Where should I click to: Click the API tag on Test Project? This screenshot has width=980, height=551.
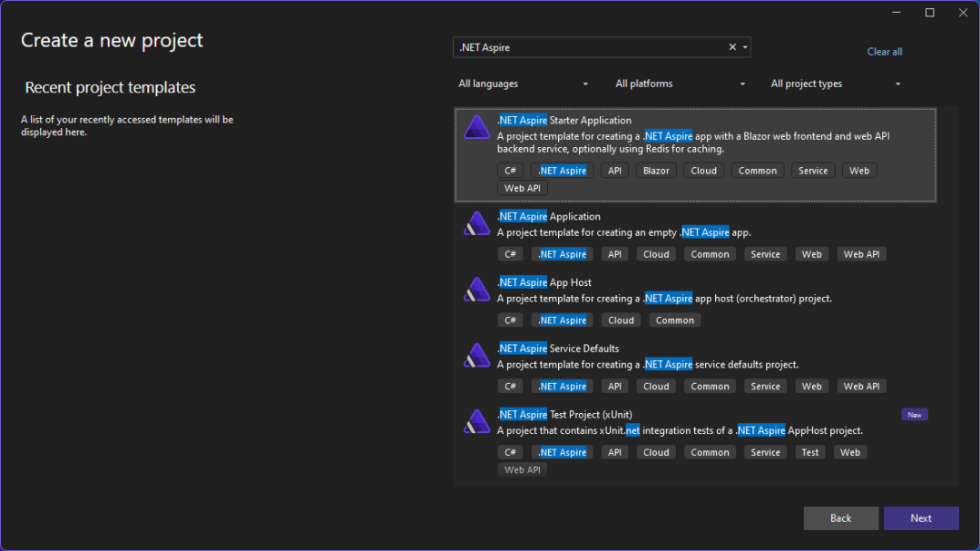pos(614,452)
